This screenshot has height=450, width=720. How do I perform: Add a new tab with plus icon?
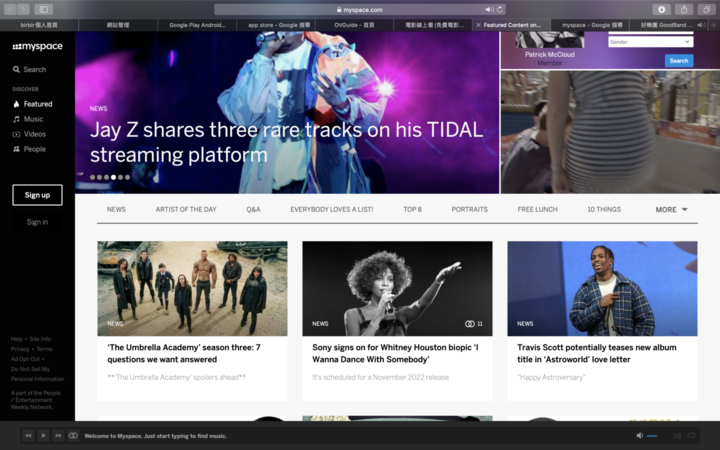pyautogui.click(x=714, y=25)
